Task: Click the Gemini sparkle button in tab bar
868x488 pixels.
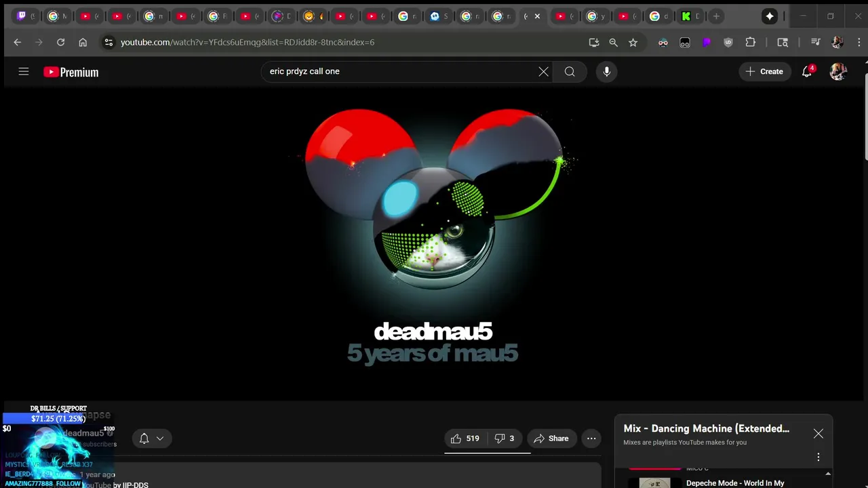Action: [x=770, y=16]
